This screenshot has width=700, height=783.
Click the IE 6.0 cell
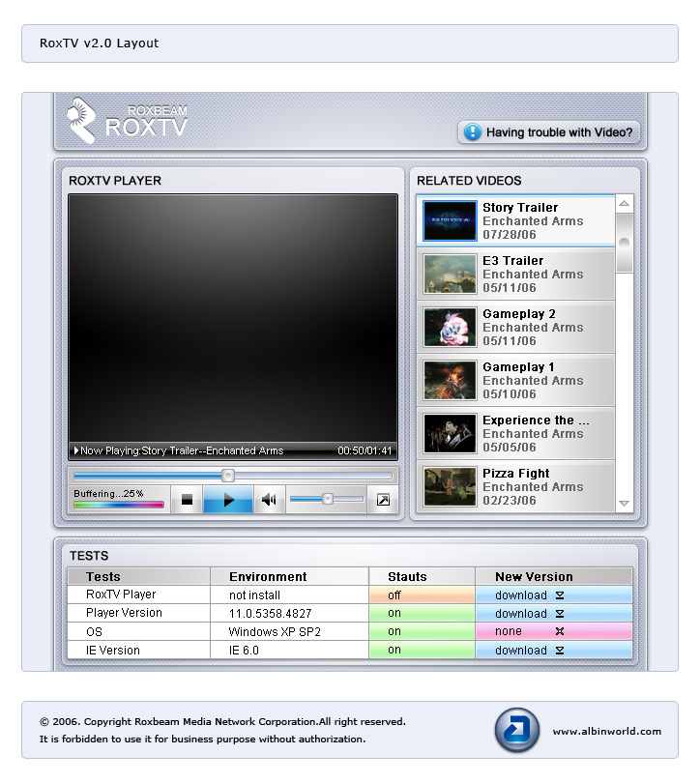(290, 651)
